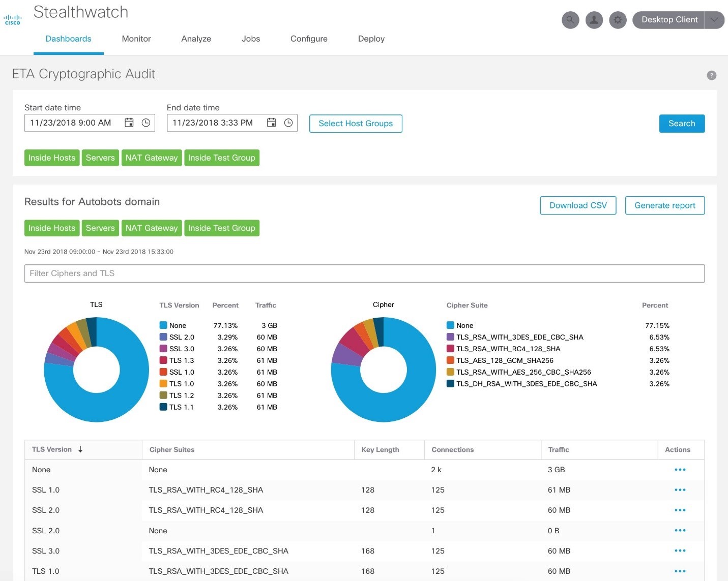Open the settings gear icon
The image size is (728, 581).
pos(618,20)
